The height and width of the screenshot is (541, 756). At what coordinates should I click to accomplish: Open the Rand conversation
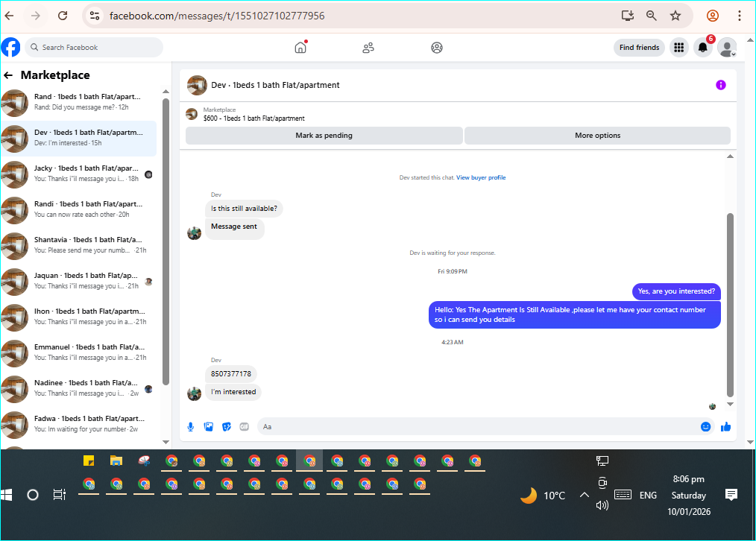click(x=78, y=103)
